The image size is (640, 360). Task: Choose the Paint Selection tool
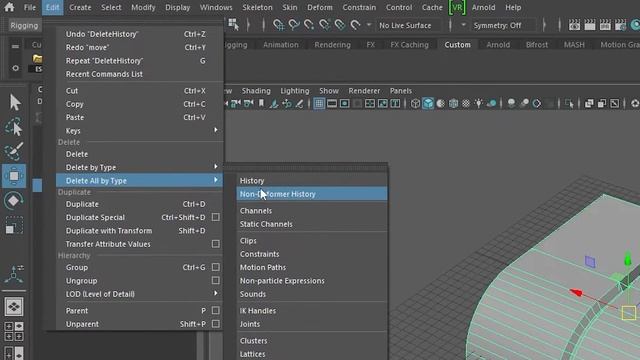tap(14, 151)
